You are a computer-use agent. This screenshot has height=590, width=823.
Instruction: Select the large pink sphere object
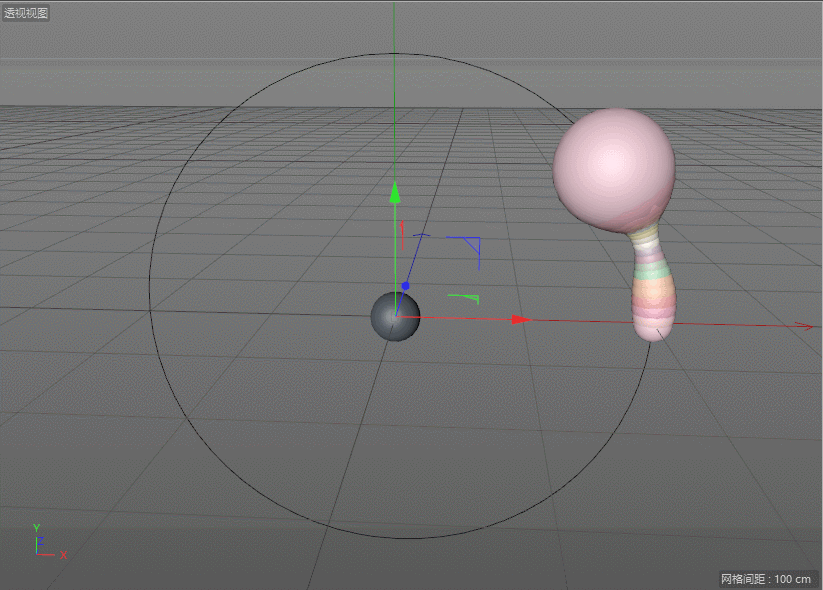tap(614, 171)
